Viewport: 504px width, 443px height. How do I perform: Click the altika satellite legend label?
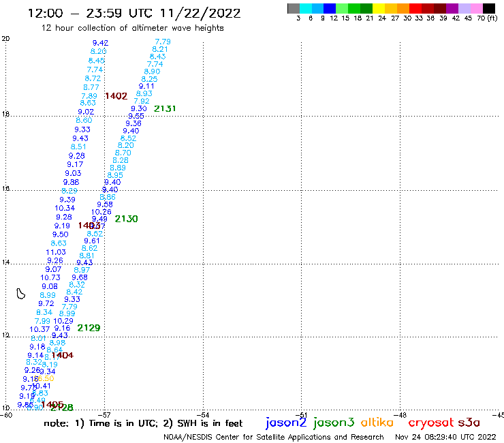pyautogui.click(x=377, y=422)
